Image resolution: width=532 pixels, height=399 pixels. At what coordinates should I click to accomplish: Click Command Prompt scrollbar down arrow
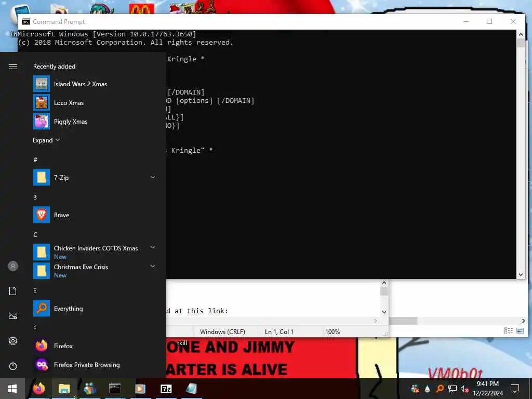pyautogui.click(x=521, y=274)
